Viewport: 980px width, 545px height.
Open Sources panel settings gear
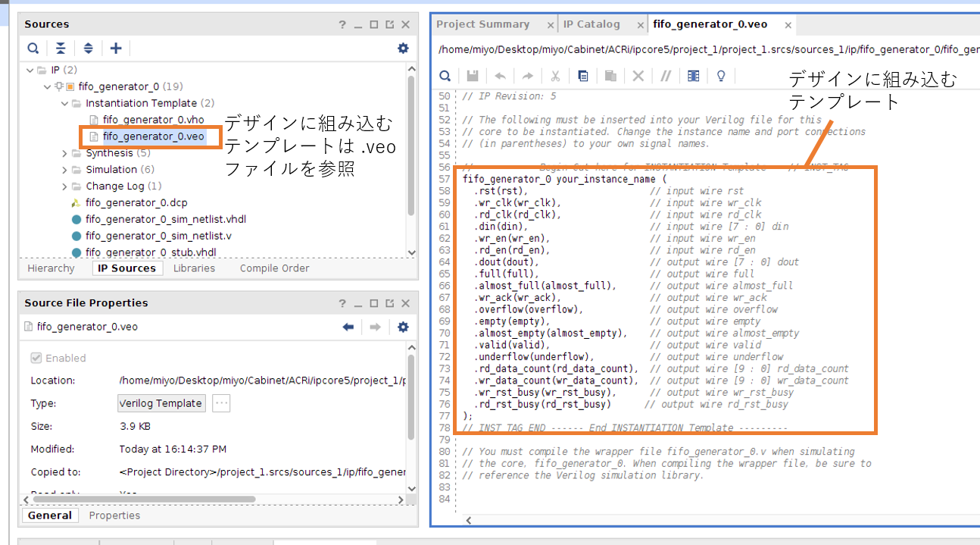point(403,49)
